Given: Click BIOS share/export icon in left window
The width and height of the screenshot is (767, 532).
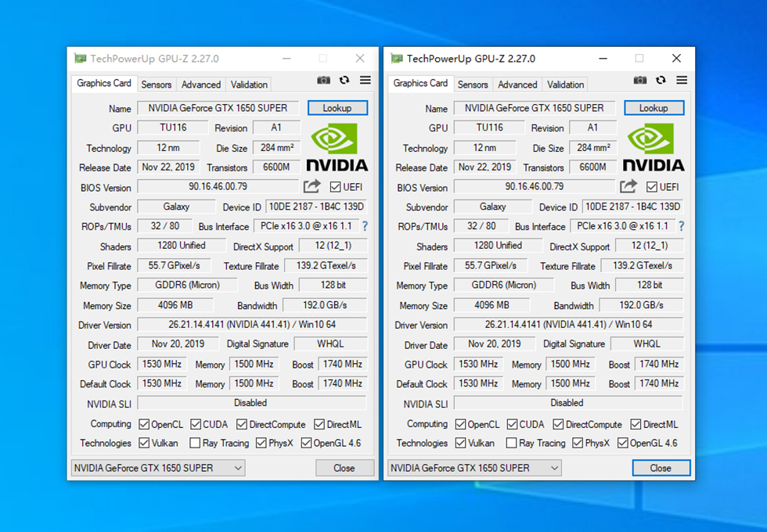Looking at the screenshot, I should [312, 186].
